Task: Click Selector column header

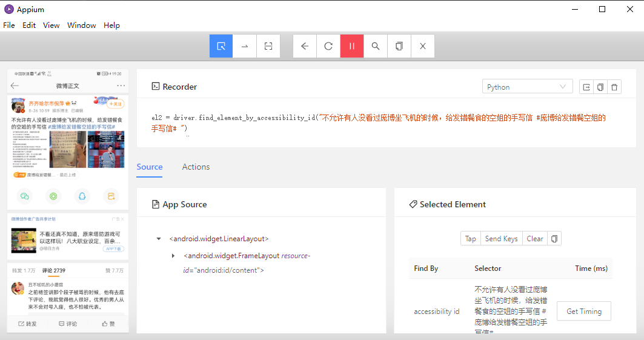Action: click(488, 268)
